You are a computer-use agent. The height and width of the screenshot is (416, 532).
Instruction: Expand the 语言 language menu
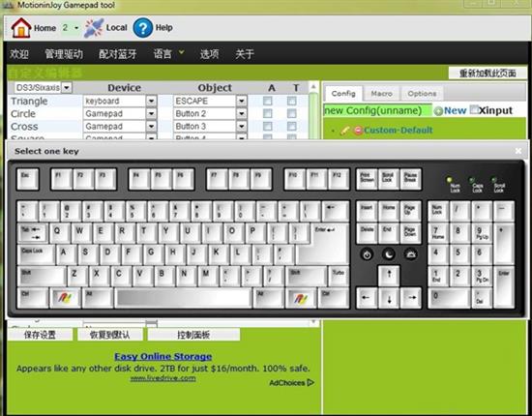(168, 53)
